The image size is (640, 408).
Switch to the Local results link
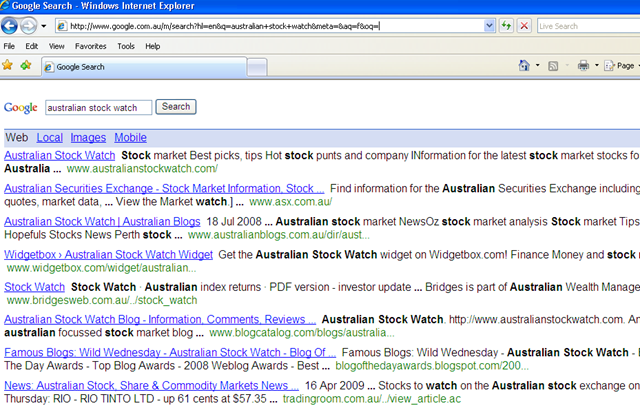click(50, 137)
